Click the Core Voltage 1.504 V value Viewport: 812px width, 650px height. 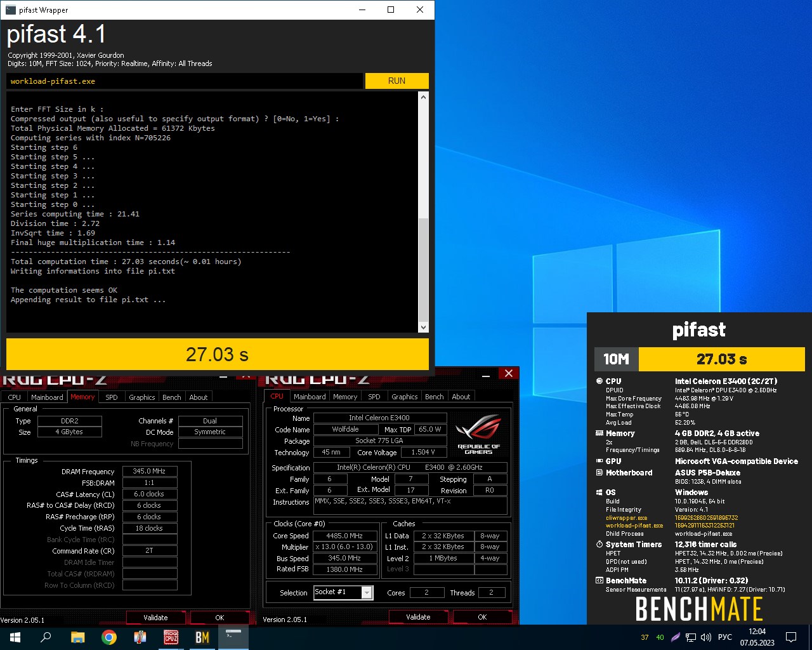[423, 453]
